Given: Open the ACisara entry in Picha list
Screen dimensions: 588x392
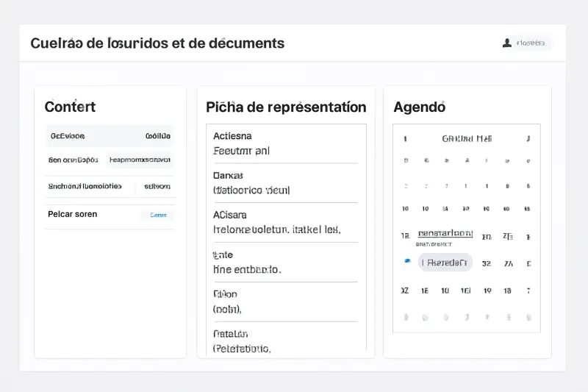Looking at the screenshot, I should (285, 222).
